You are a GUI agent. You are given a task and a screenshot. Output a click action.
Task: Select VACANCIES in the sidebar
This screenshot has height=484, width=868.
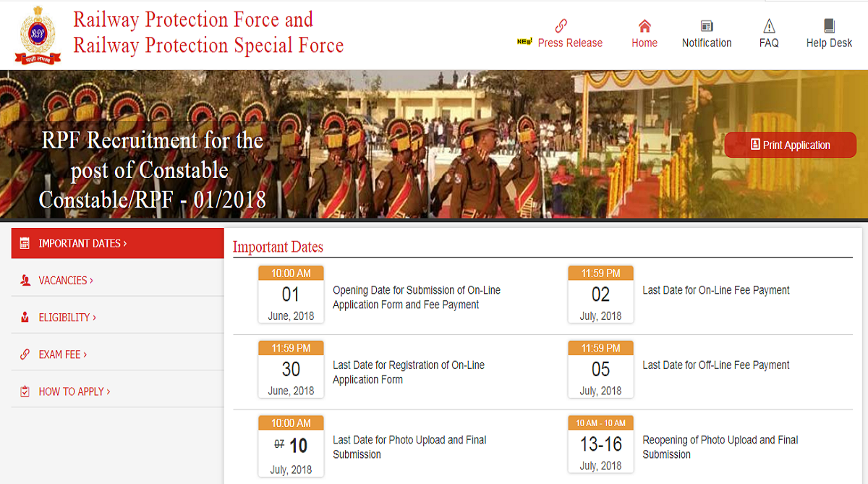point(118,281)
